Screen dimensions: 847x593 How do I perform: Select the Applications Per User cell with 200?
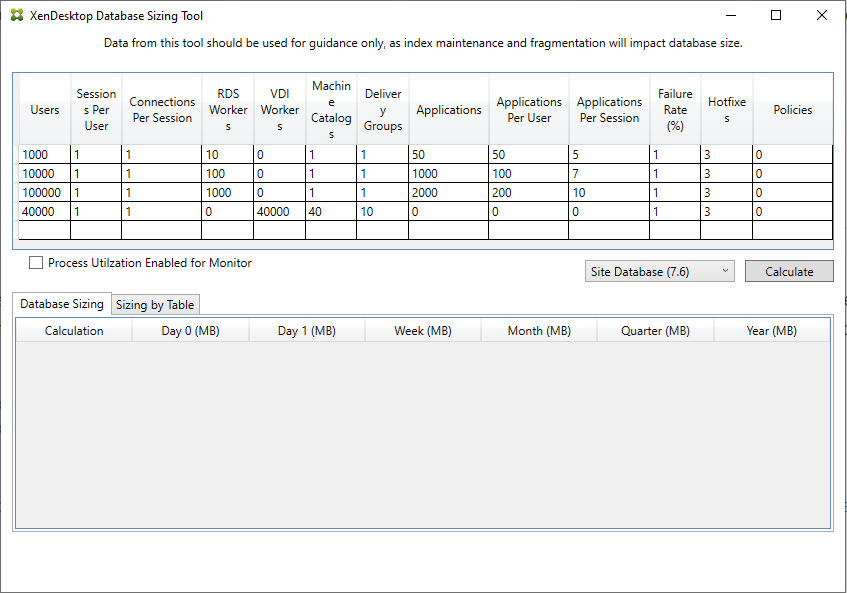coord(528,192)
